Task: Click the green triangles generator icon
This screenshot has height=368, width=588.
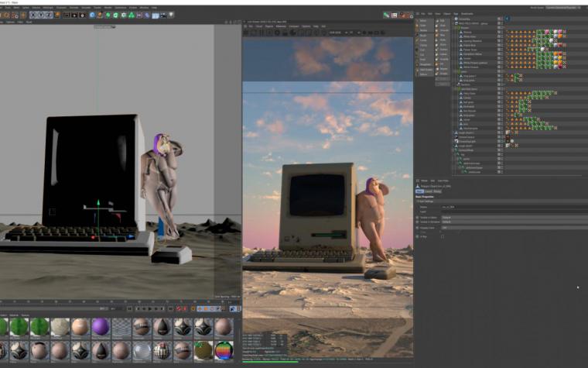Action: coord(132,15)
